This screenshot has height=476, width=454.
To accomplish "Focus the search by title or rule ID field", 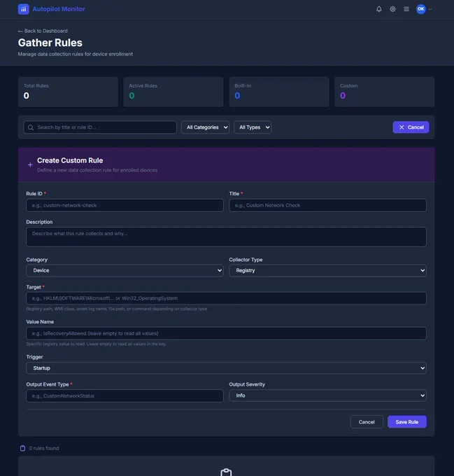I will point(100,127).
